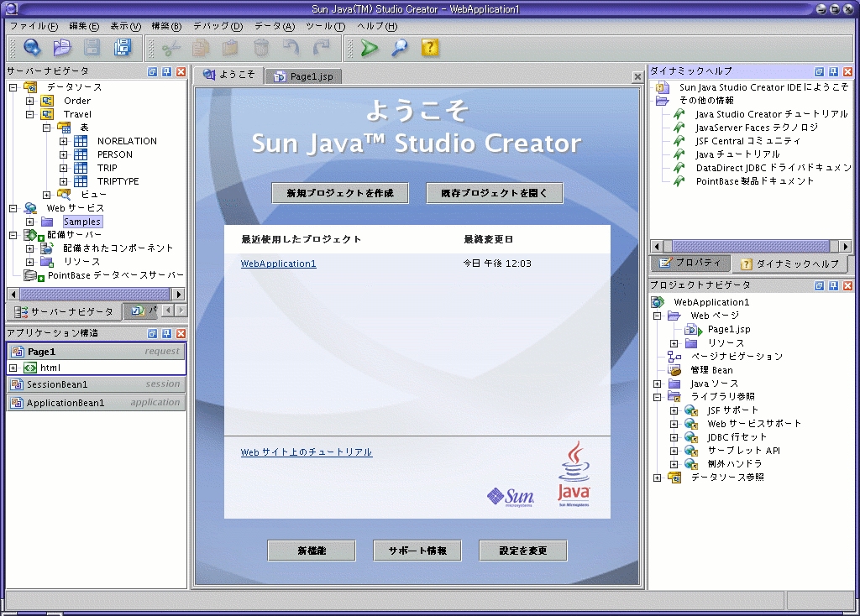Select the 例外ハンドラ library item

734,464
